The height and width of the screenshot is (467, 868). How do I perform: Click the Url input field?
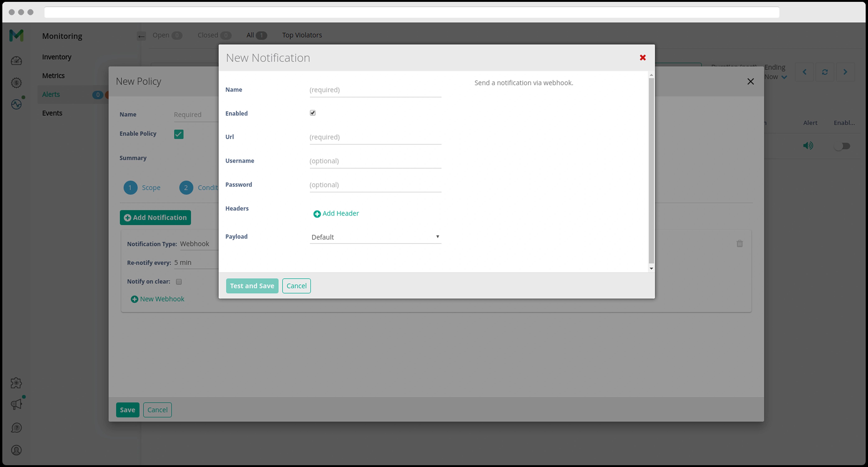375,137
